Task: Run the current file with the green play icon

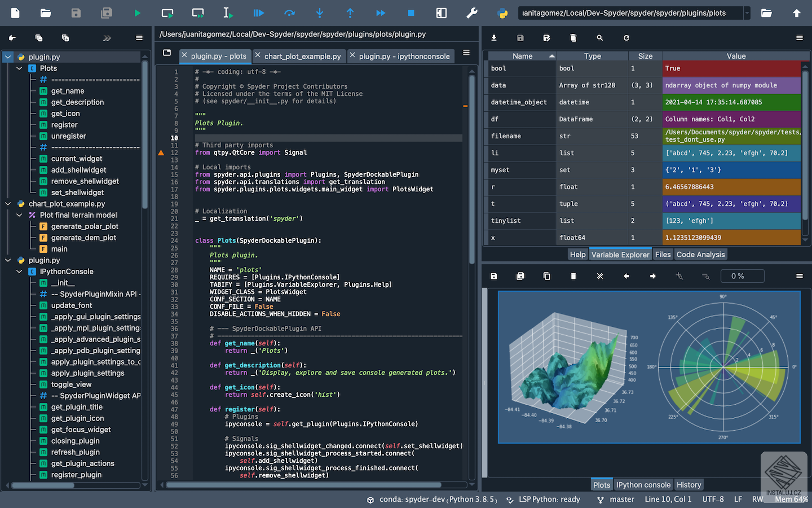Action: (x=137, y=13)
